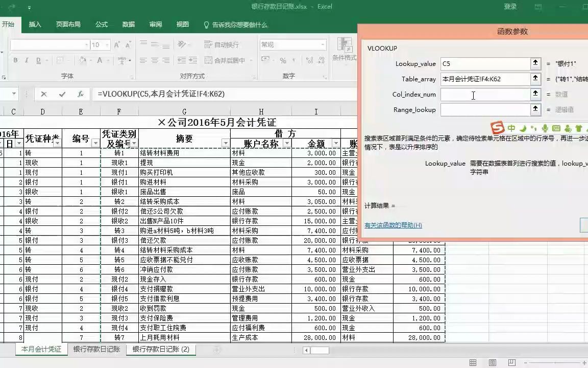Open the 常规 number format dropdown

pos(322,44)
